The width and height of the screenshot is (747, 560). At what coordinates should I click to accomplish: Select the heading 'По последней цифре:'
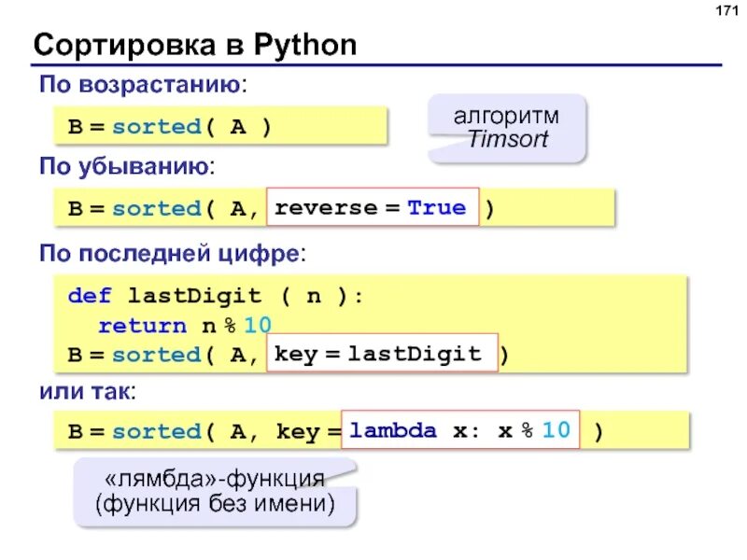[x=173, y=253]
